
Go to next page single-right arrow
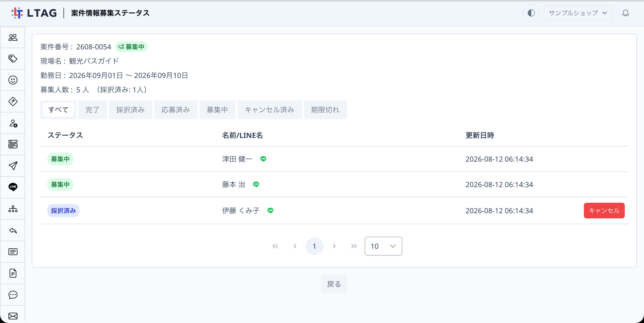coord(334,246)
